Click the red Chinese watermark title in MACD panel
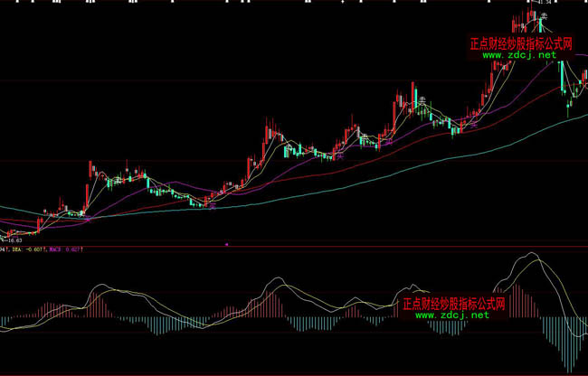Image resolution: width=588 pixels, height=376 pixels. [x=452, y=303]
